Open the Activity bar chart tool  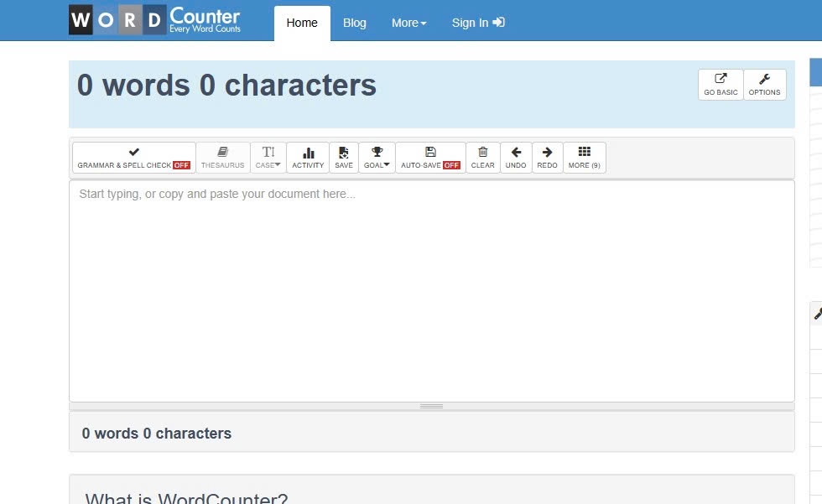pos(308,157)
